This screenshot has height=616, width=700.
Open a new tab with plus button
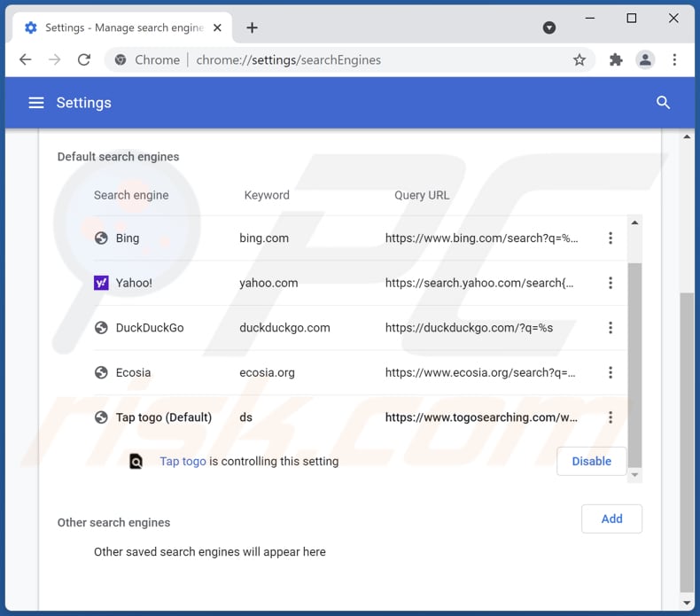[252, 27]
